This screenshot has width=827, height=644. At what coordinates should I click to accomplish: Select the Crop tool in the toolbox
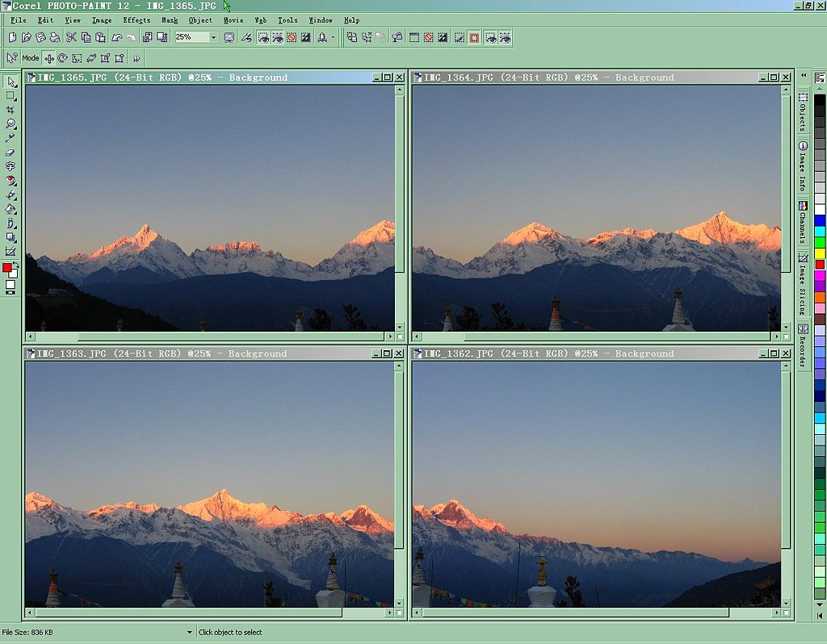pos(10,110)
